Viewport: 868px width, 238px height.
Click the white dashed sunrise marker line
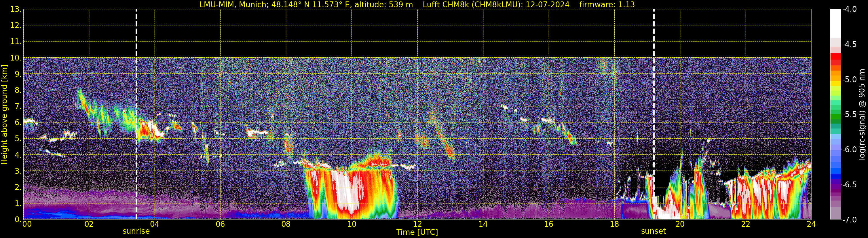click(x=136, y=115)
